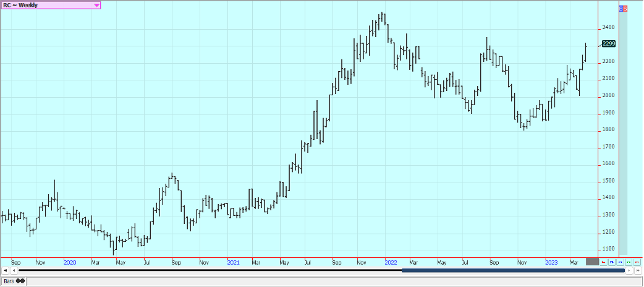Click the 2400 price axis label
The height and width of the screenshot is (287, 644).
click(608, 28)
